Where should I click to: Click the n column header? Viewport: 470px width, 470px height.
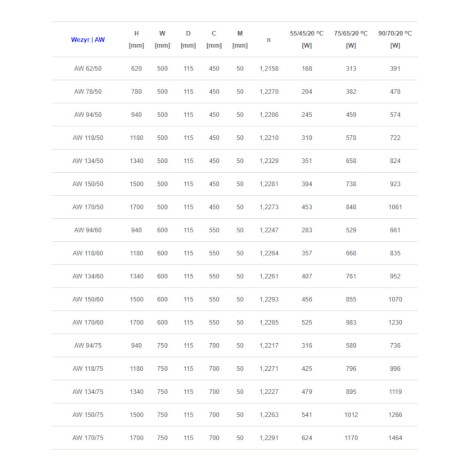[269, 40]
